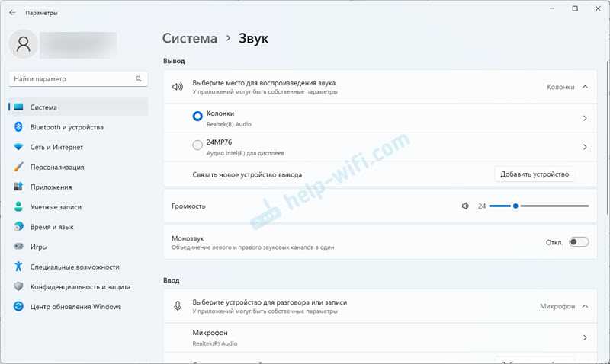Screen dimensions: 610x364
Task: Click the Специальные возможности accessibility icon
Action: 18,266
